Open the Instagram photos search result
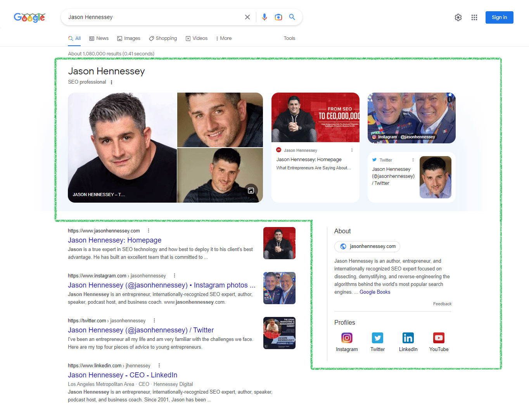Screen dimensions: 529x420 pos(161,285)
